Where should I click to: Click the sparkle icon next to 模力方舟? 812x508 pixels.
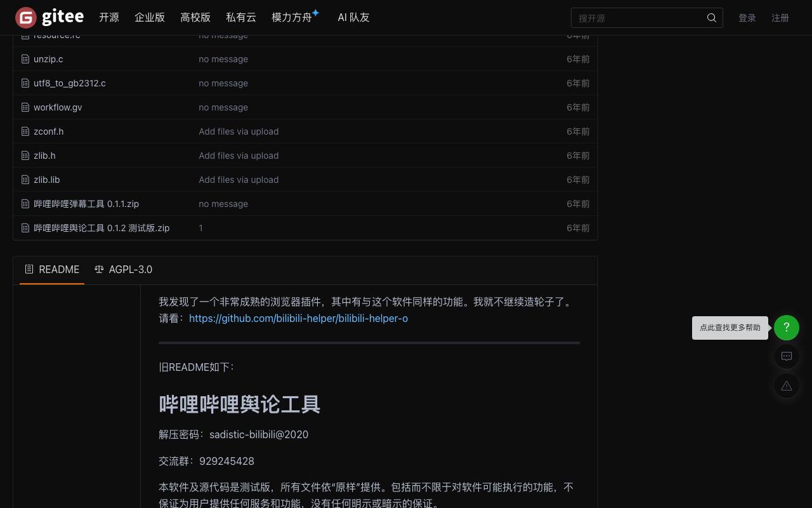coord(315,13)
